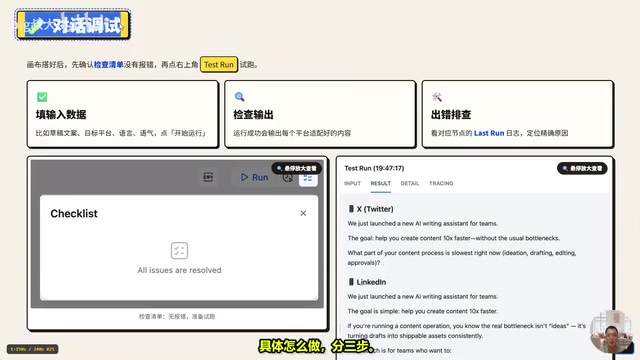Click the checklist icon above All issues are resolved
Image resolution: width=640 pixels, height=360 pixels.
179,251
